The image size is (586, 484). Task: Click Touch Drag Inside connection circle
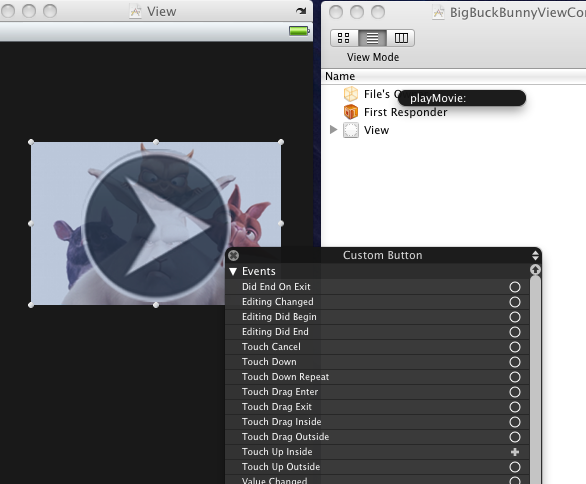pos(515,422)
